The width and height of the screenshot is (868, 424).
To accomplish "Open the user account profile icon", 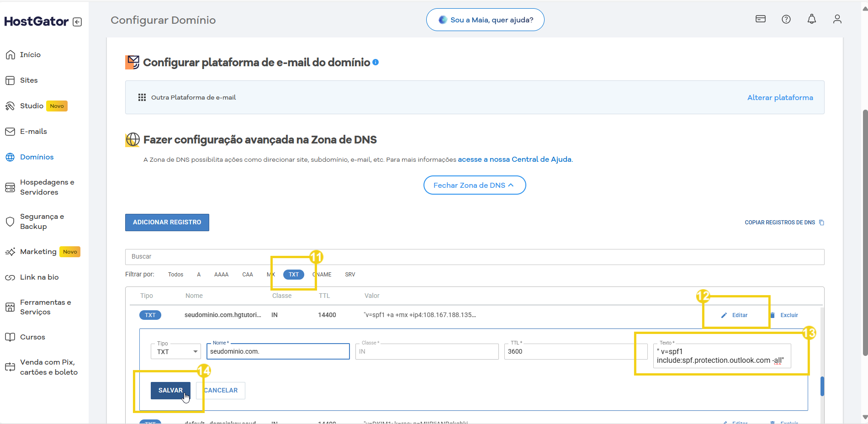I will [x=837, y=19].
